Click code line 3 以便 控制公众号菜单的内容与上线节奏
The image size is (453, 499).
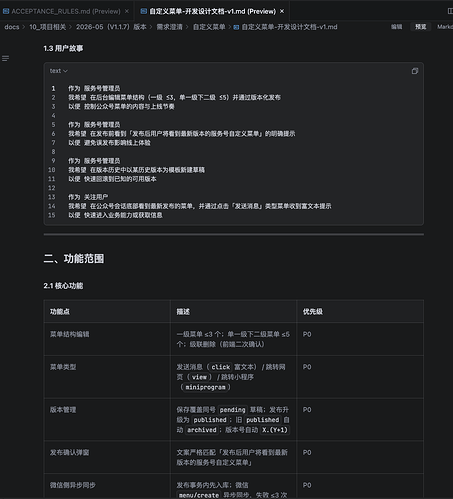121,107
